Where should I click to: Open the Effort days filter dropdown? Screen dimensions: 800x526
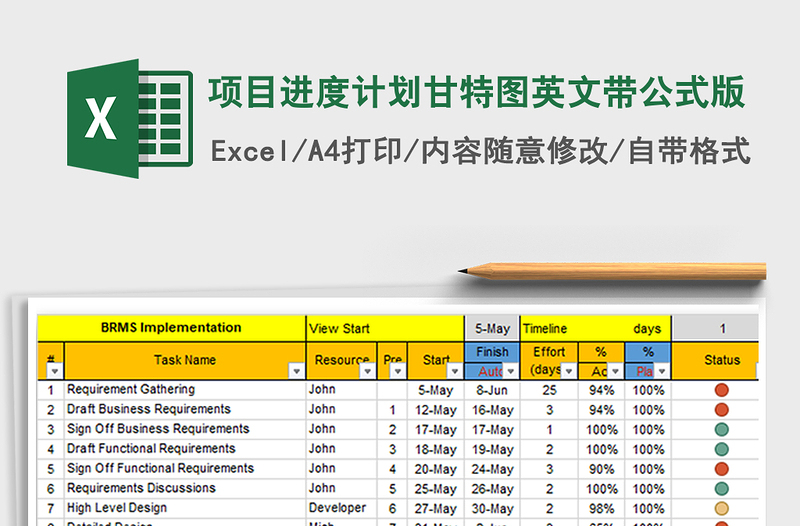567,371
